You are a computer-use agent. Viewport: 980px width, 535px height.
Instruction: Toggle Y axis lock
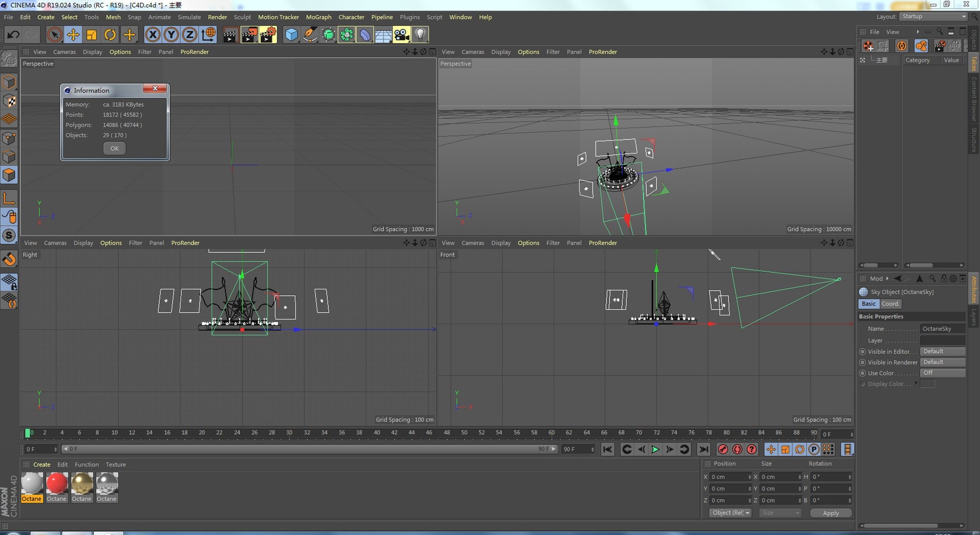tap(171, 35)
